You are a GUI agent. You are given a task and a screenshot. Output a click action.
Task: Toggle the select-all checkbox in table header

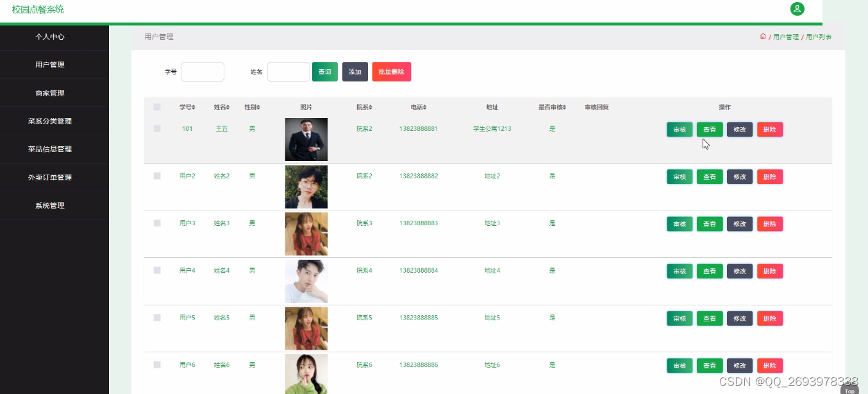[157, 107]
